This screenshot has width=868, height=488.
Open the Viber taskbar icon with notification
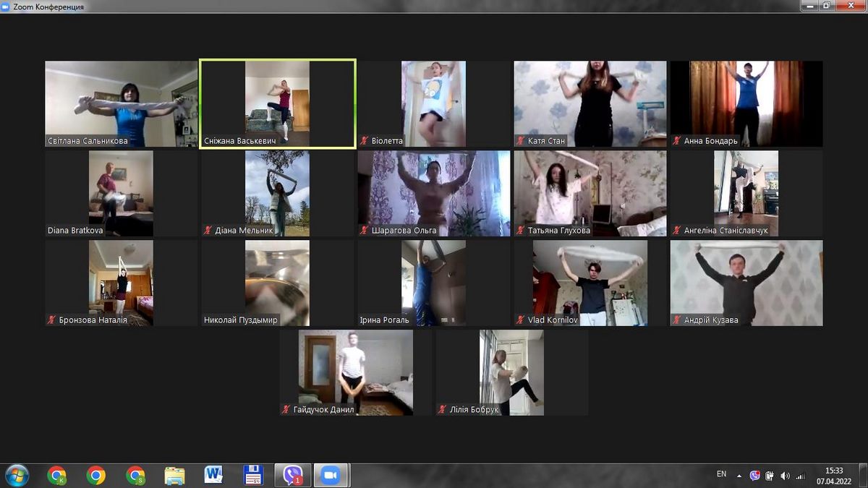pos(293,475)
